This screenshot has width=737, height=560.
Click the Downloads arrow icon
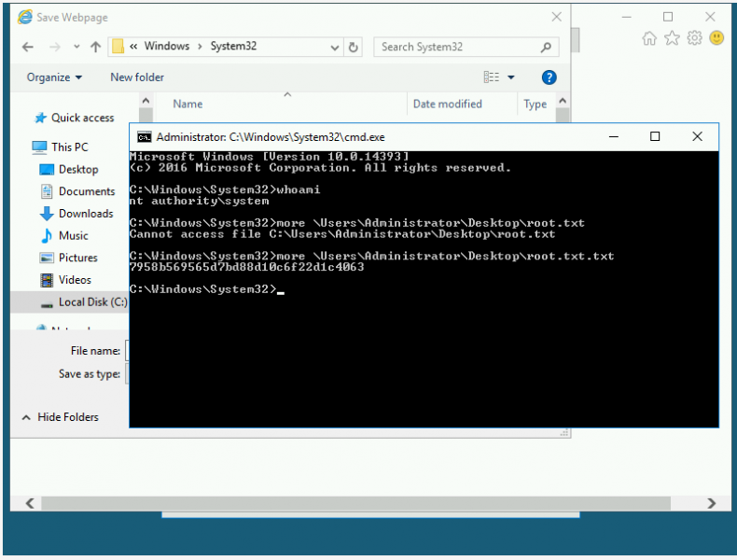point(47,214)
